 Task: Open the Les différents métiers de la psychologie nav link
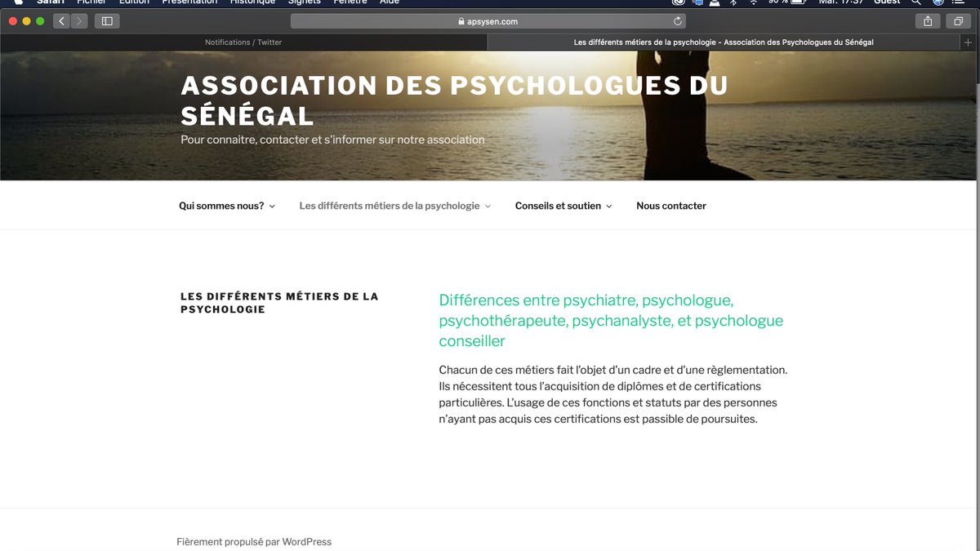click(390, 206)
